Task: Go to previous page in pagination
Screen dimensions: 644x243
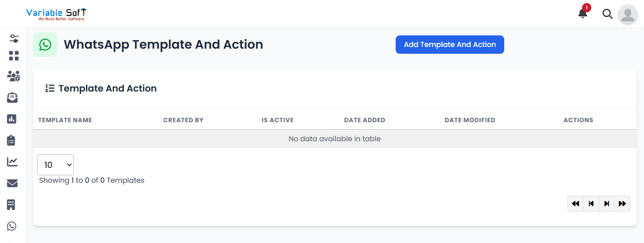Action: (x=591, y=204)
